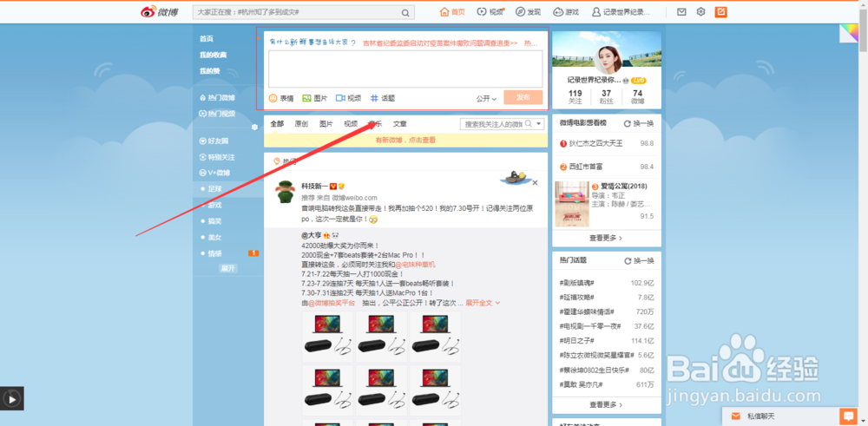Open the 119 关注 following count
Screen dimensions: 868x426
(575, 97)
